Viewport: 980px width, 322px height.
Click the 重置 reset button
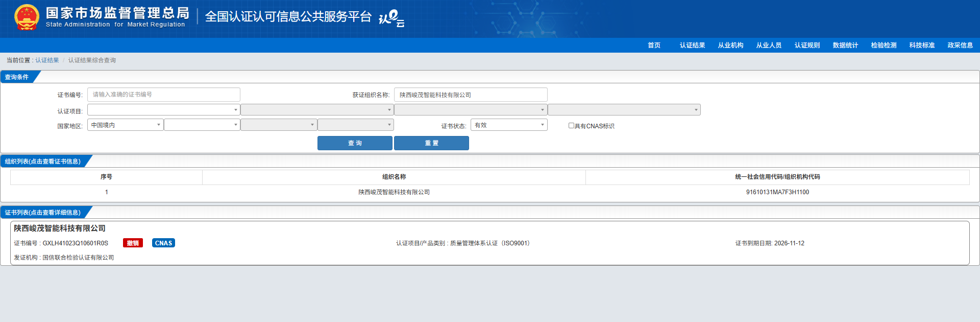[x=431, y=143]
